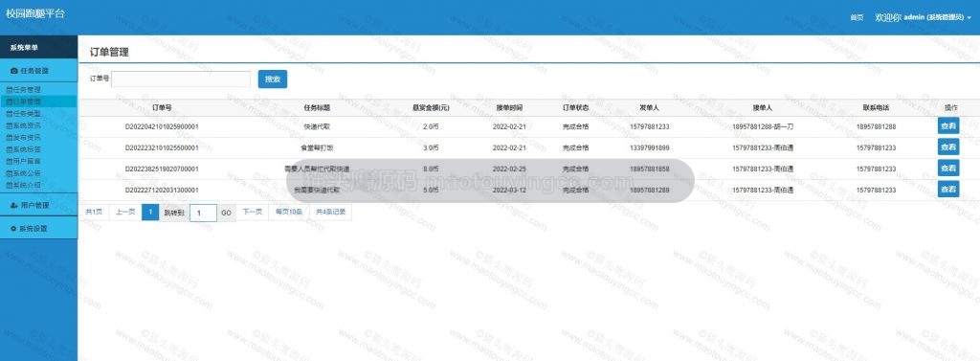
Task: Click the 2022-02-25 accept time cell
Action: click(x=509, y=169)
